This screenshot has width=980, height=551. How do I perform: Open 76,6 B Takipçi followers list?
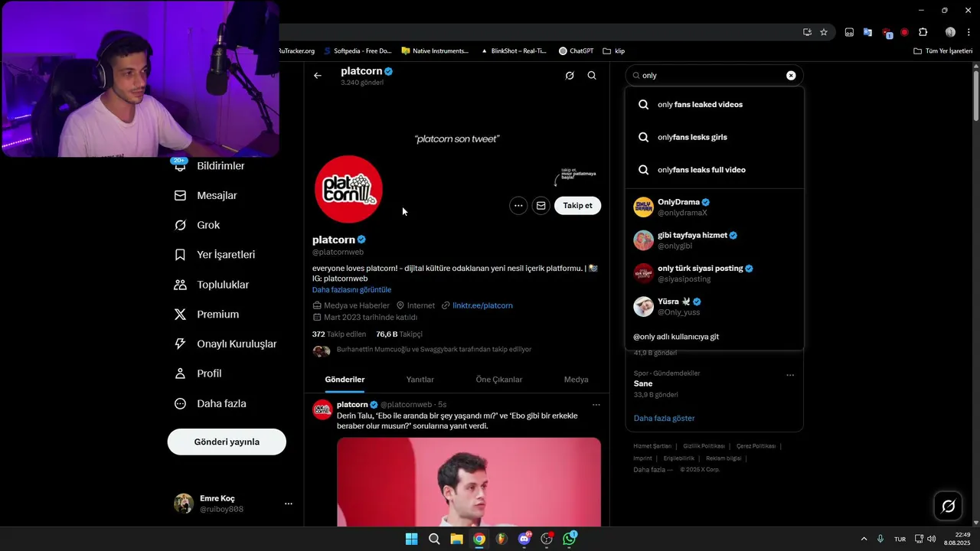(x=399, y=334)
